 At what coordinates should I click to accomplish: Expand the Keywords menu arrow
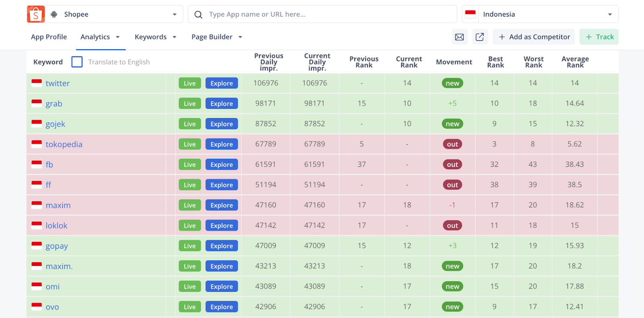point(175,37)
